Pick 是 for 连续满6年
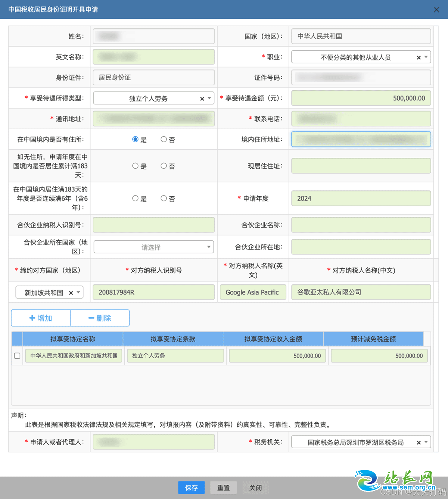The height and width of the screenshot is (499, 448). pos(135,198)
